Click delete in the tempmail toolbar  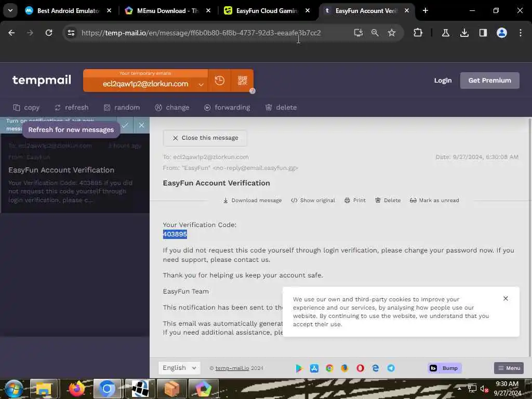[281, 108]
